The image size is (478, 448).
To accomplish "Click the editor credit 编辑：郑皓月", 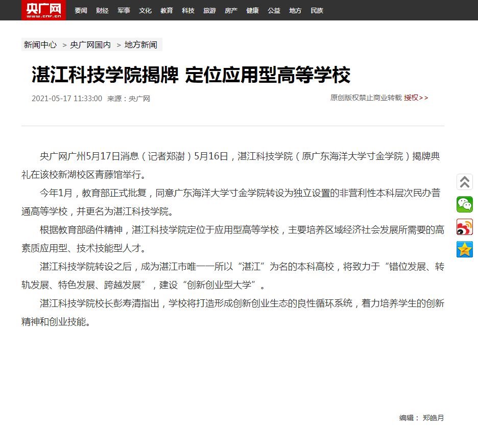I will [x=422, y=418].
